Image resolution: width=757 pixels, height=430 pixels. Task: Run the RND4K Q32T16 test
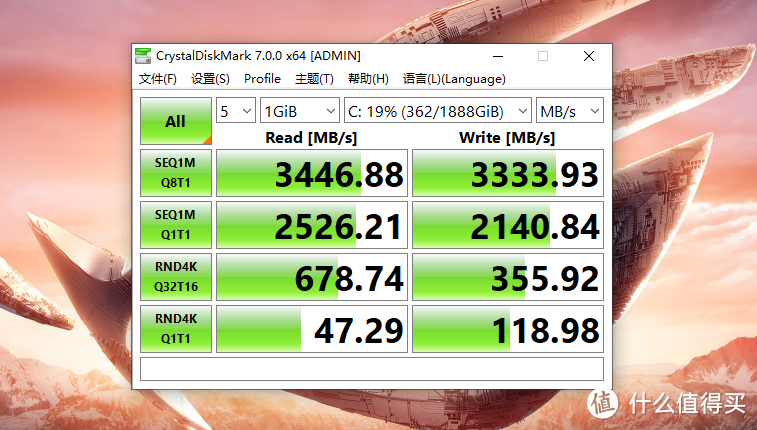tap(176, 277)
